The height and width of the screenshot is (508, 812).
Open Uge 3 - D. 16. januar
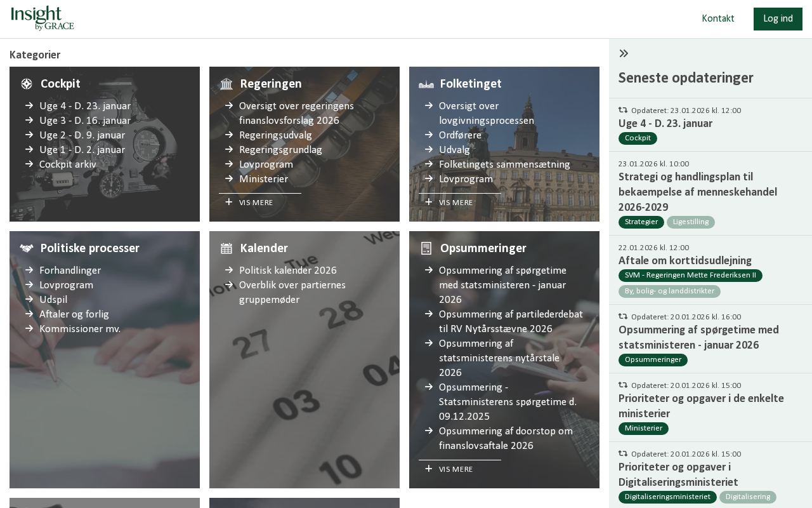point(85,121)
